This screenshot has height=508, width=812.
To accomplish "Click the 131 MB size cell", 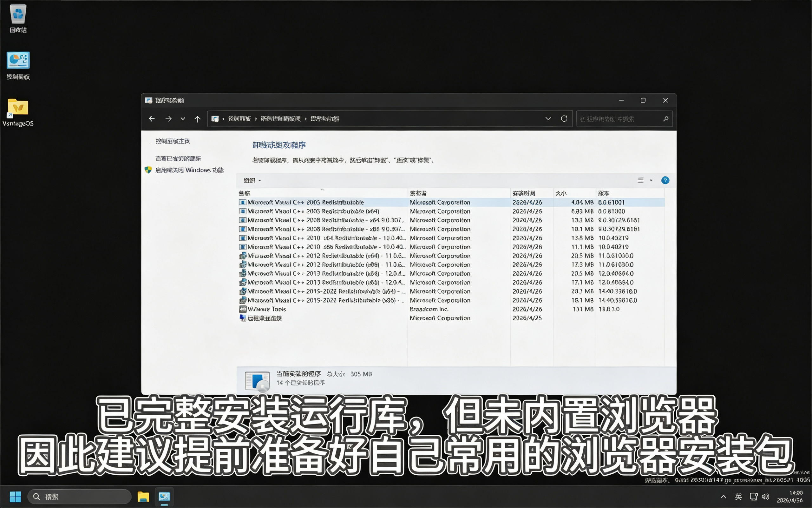I will (583, 309).
